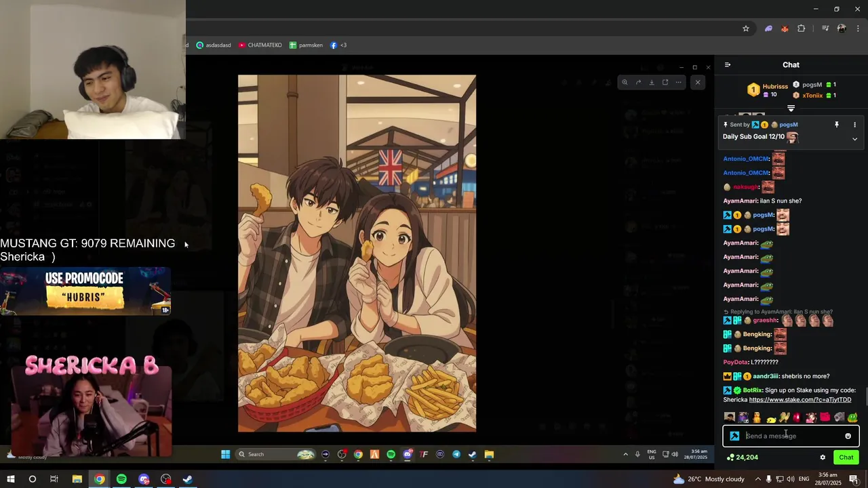Pick the clapping hands quick emote

click(x=784, y=418)
